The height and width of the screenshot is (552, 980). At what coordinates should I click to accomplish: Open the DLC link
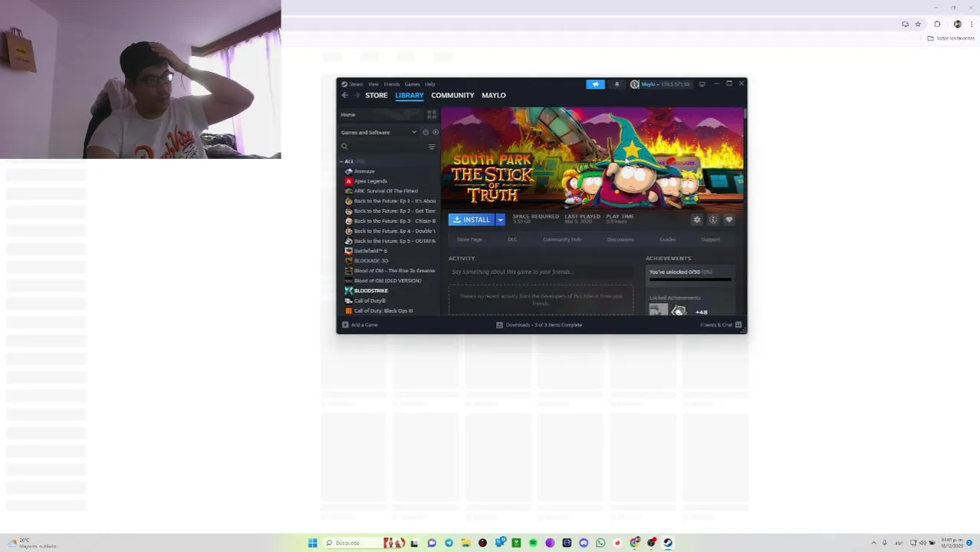point(512,239)
